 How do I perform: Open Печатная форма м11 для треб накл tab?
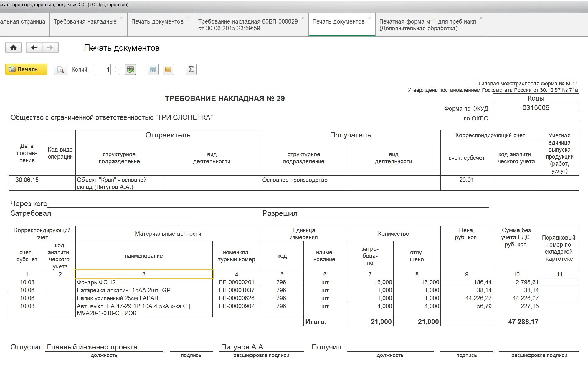427,25
